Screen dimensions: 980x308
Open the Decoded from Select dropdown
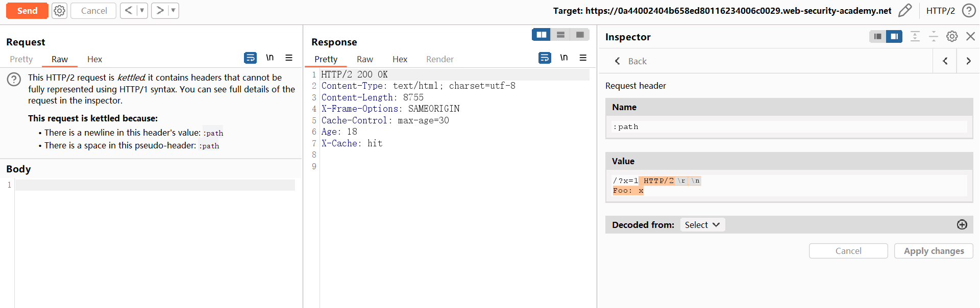click(x=702, y=225)
